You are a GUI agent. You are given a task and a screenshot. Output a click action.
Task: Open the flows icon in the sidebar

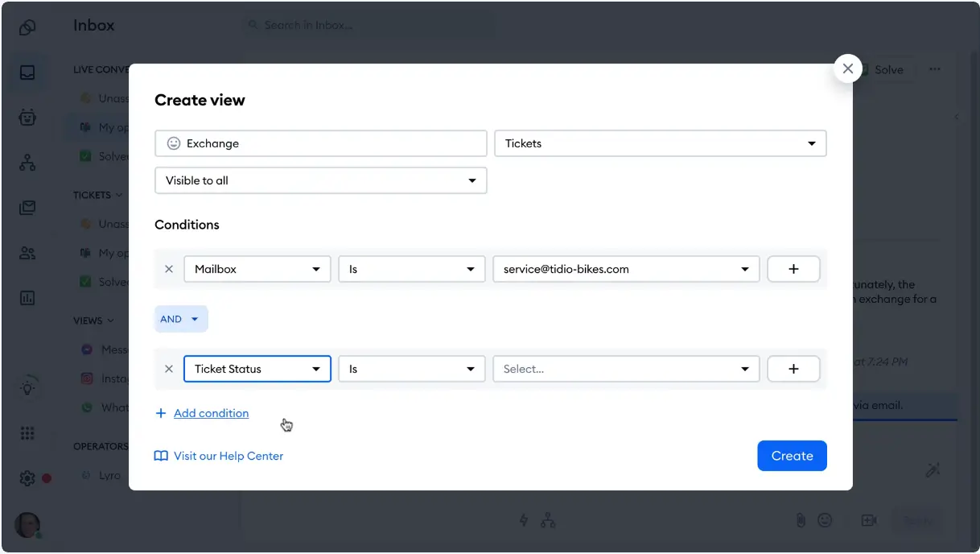(27, 163)
